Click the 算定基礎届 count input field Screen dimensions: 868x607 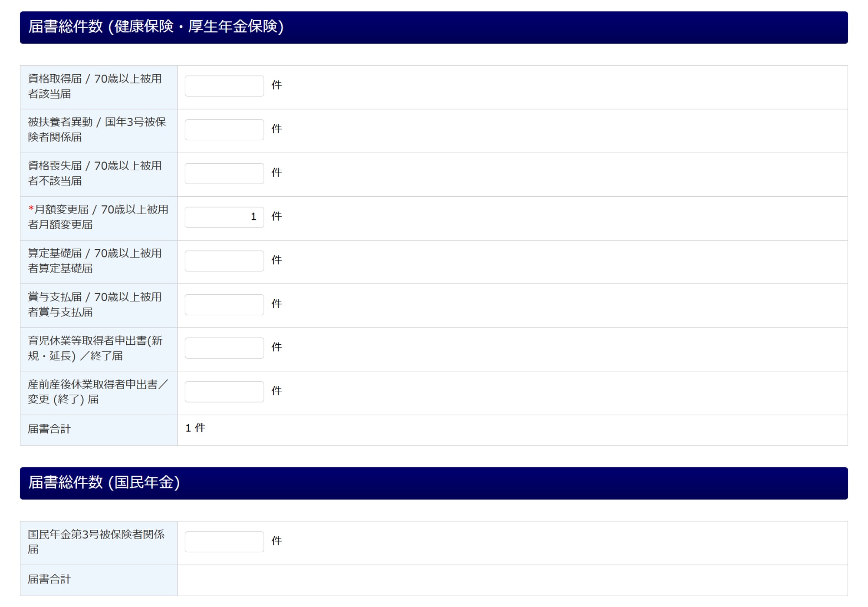pos(224,261)
